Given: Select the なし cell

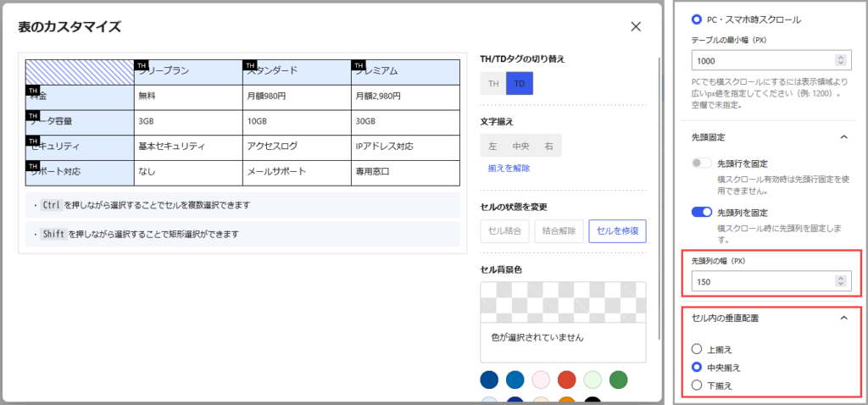Looking at the screenshot, I should [188, 173].
